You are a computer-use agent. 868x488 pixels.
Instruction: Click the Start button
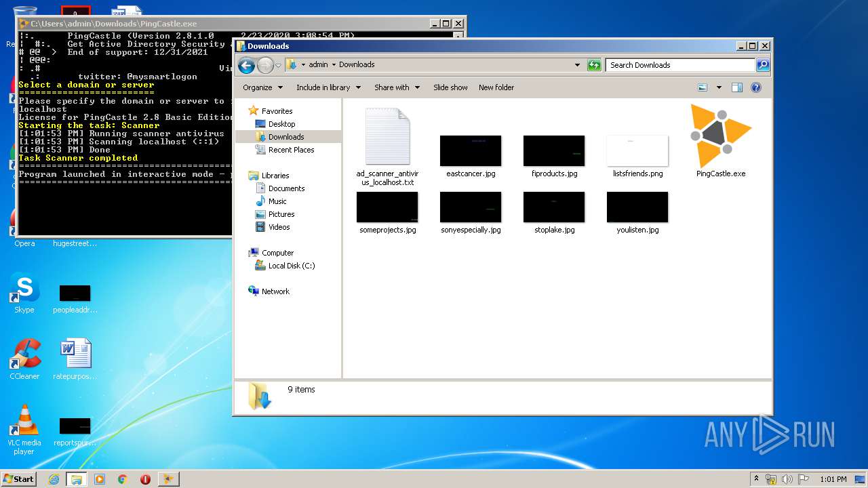tap(19, 479)
